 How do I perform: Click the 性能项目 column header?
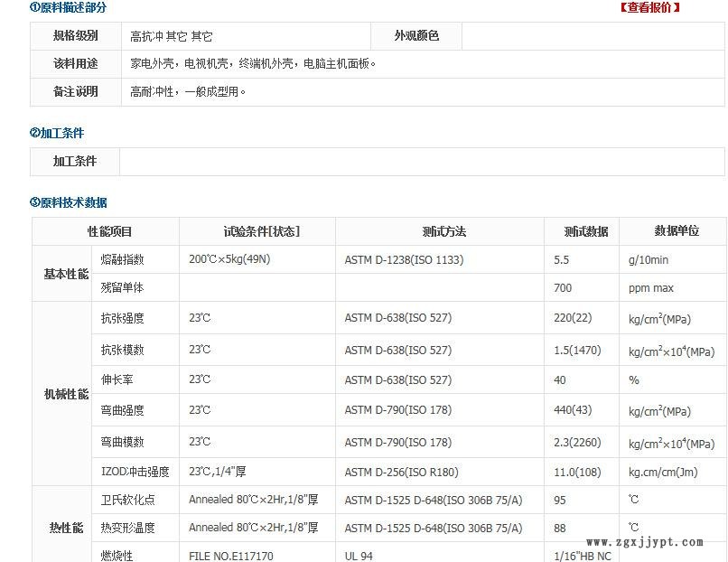109,231
